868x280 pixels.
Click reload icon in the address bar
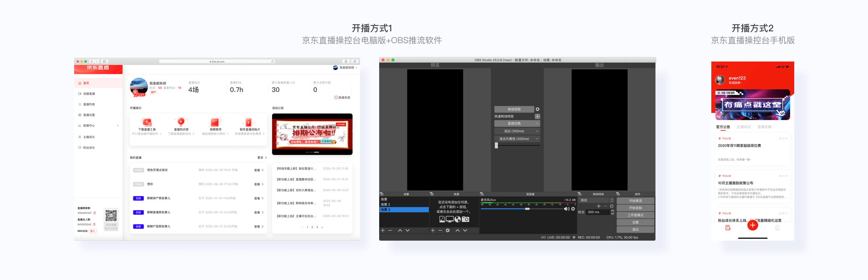273,62
